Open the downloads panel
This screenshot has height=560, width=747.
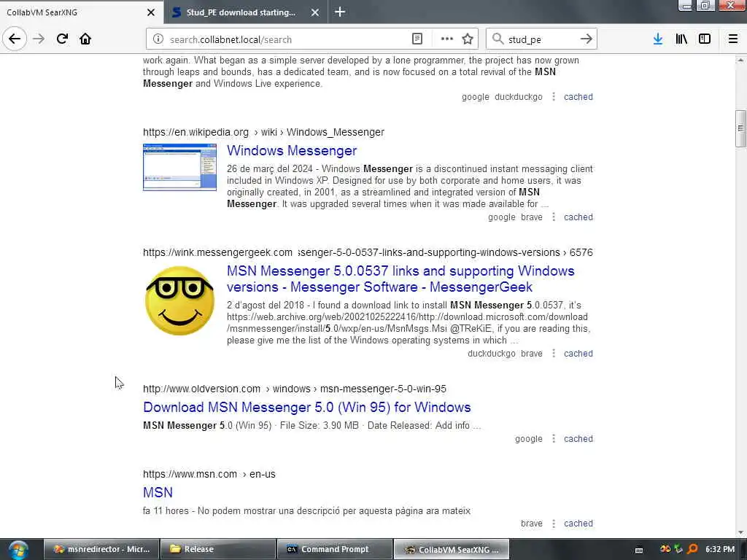(658, 39)
